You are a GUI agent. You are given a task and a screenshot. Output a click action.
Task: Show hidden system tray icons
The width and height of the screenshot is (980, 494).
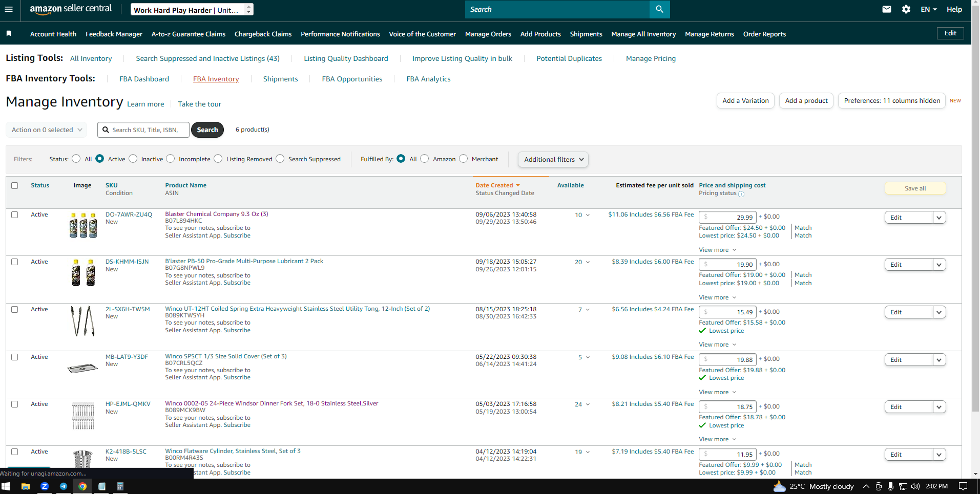tap(866, 486)
